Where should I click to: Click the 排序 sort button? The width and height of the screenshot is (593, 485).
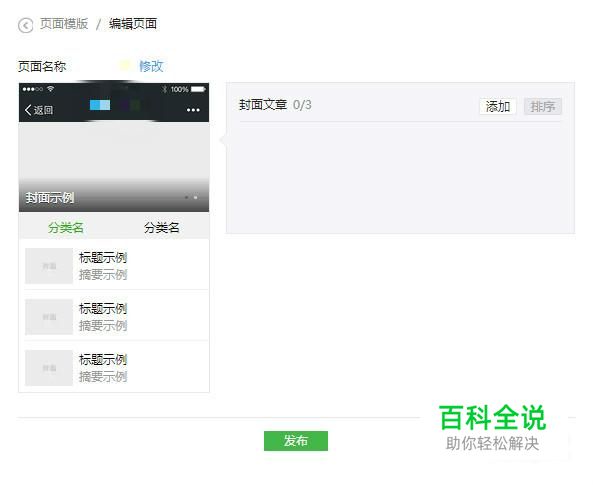(543, 106)
